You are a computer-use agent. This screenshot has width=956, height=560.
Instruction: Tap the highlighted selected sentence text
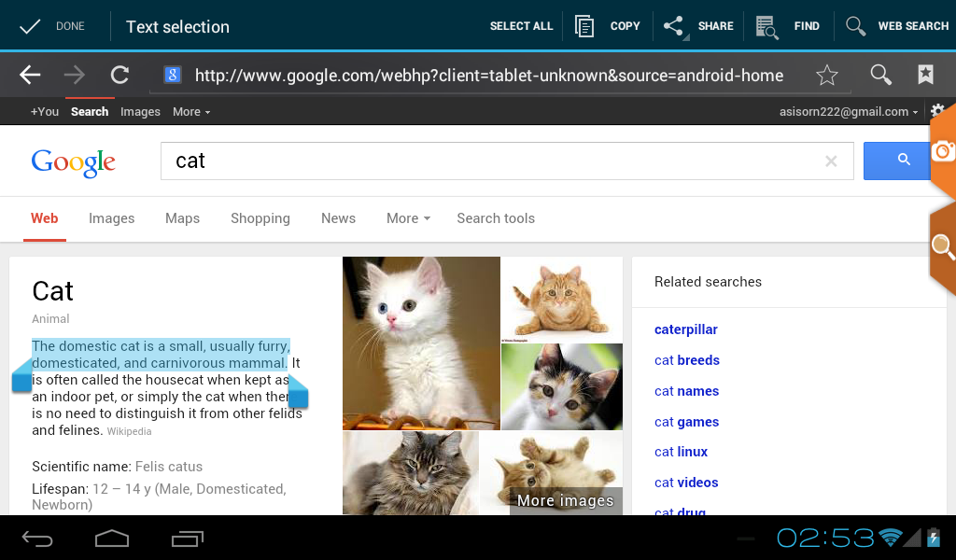pos(161,355)
